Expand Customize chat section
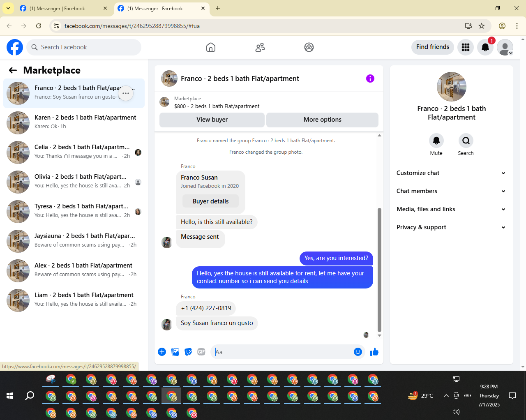The height and width of the screenshot is (420, 526). coord(452,173)
